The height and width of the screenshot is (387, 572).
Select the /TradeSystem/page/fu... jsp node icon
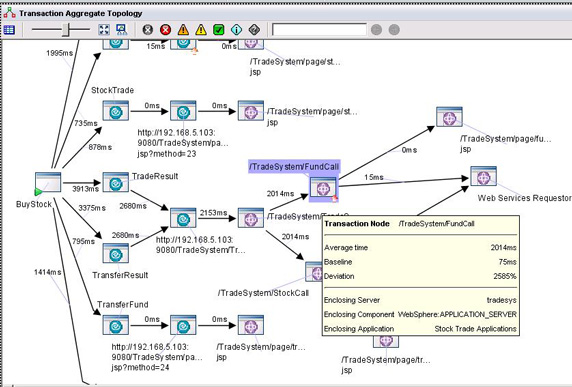[x=449, y=117]
